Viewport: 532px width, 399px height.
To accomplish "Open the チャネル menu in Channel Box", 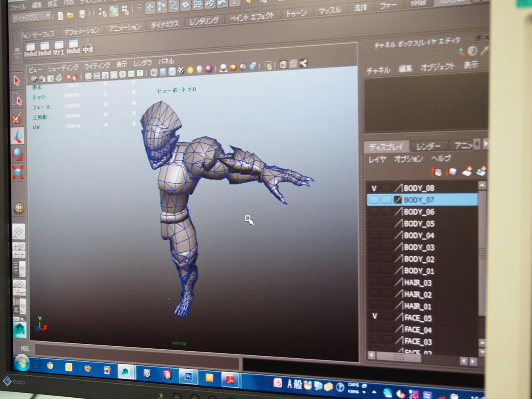I will coord(378,71).
